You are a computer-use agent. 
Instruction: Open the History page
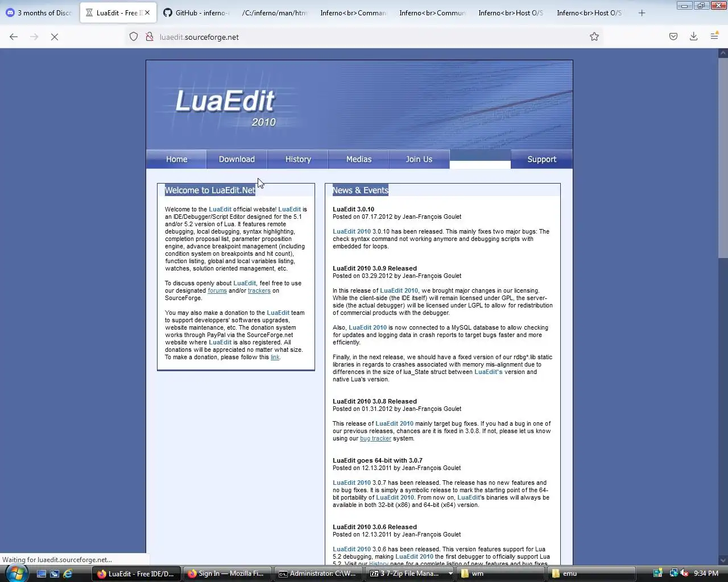coord(298,159)
